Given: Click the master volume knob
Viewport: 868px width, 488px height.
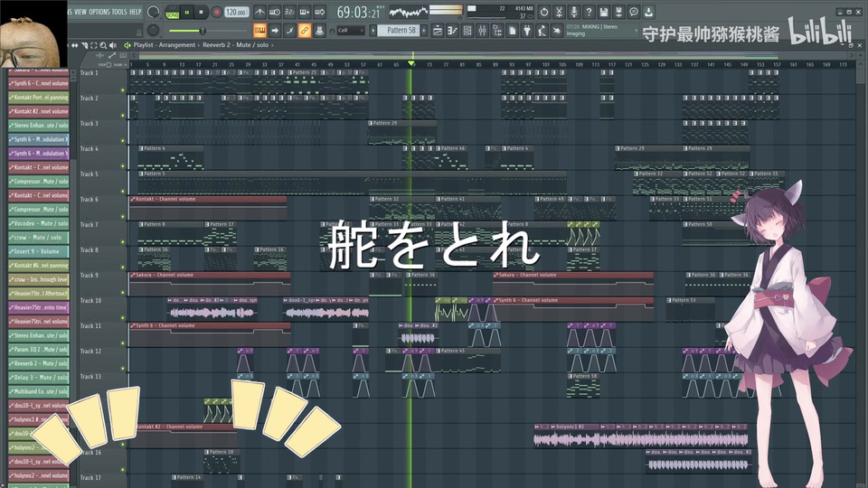Looking at the screenshot, I should click(154, 12).
